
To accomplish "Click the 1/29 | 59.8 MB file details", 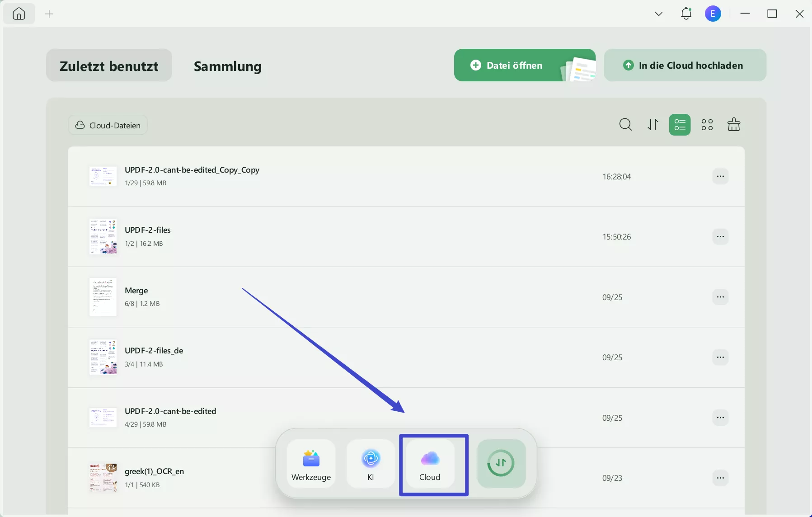I will (146, 183).
